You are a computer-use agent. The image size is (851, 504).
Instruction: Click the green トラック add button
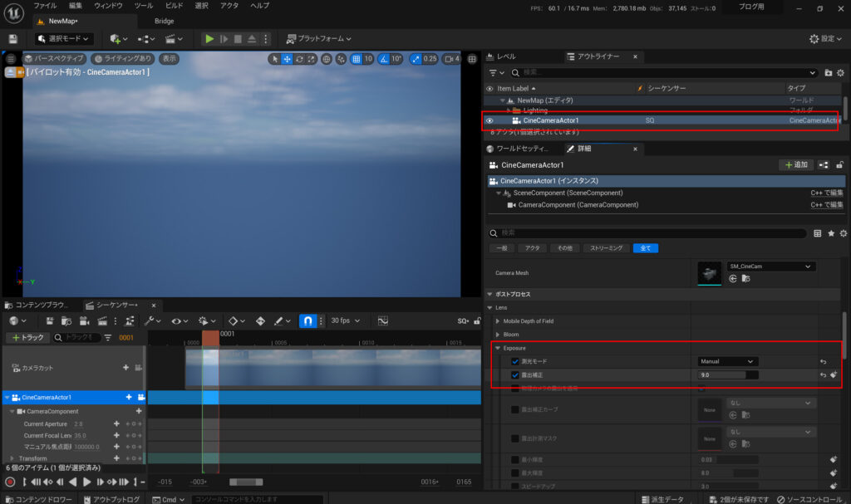[26, 338]
